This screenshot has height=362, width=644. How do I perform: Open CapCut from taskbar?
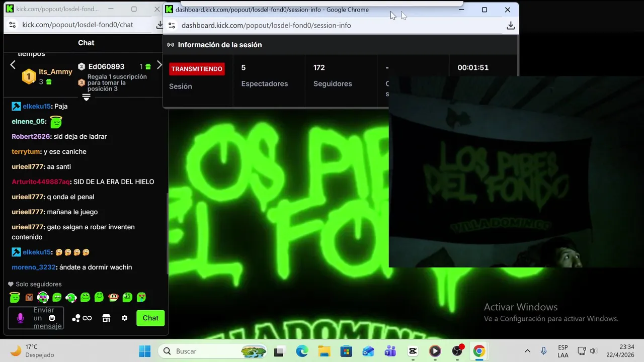(413, 351)
